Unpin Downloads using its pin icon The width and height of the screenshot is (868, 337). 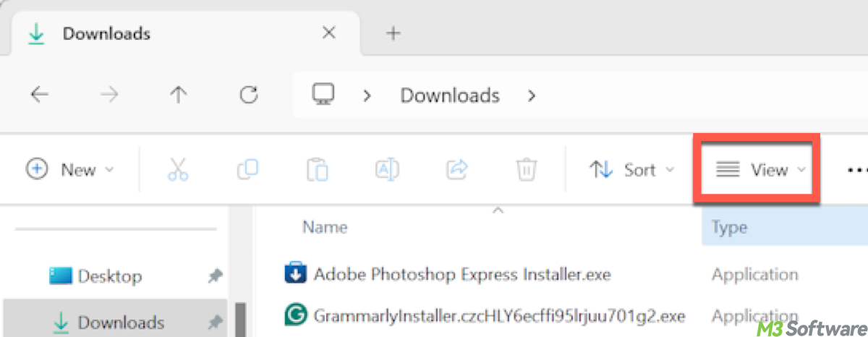[x=215, y=322]
